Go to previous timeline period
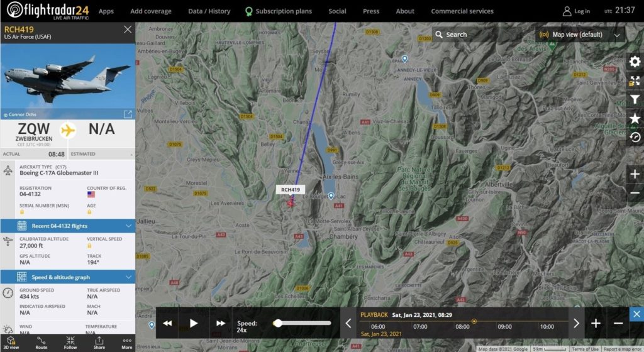Viewport: 644px width, 352px height. pos(348,323)
